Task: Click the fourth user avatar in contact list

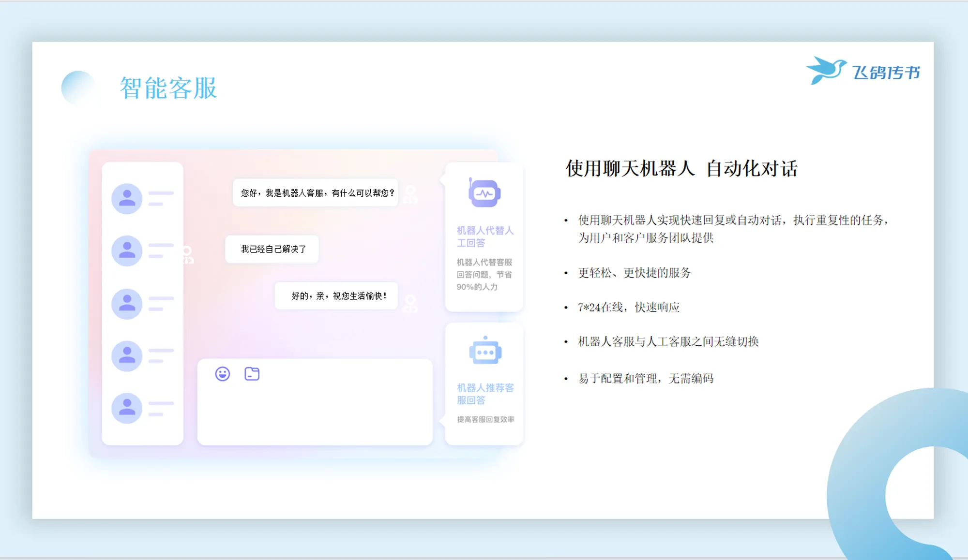Action: coord(127,355)
